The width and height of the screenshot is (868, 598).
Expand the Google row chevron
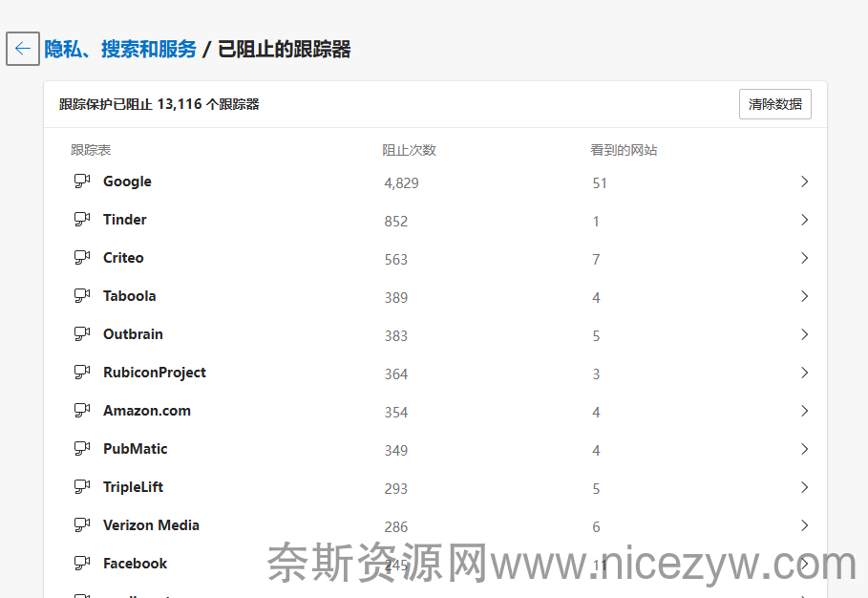[x=804, y=182]
